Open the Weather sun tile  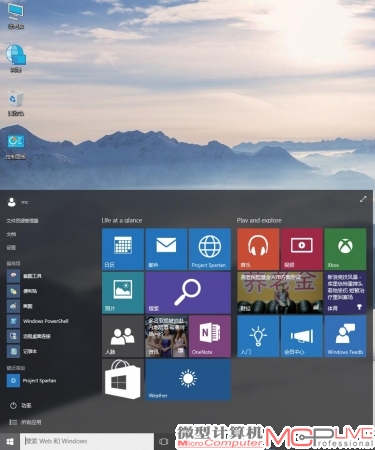[188, 380]
